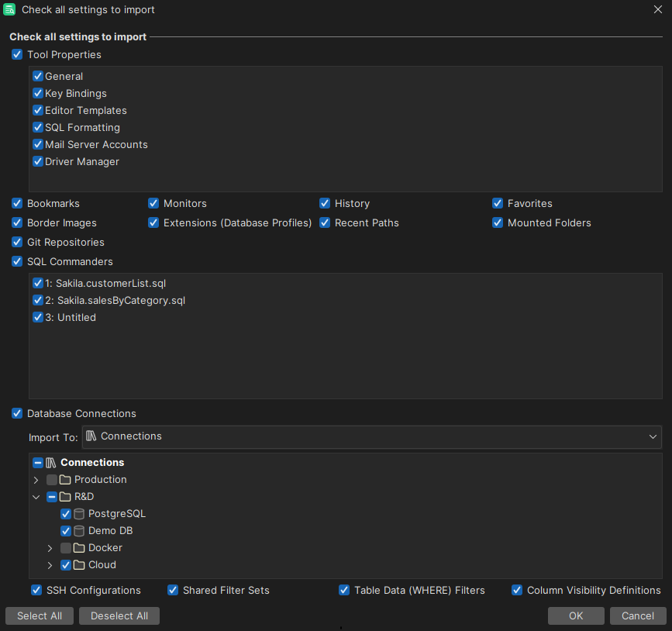Image resolution: width=672 pixels, height=631 pixels.
Task: Collapse the R&D node
Action: [x=36, y=496]
